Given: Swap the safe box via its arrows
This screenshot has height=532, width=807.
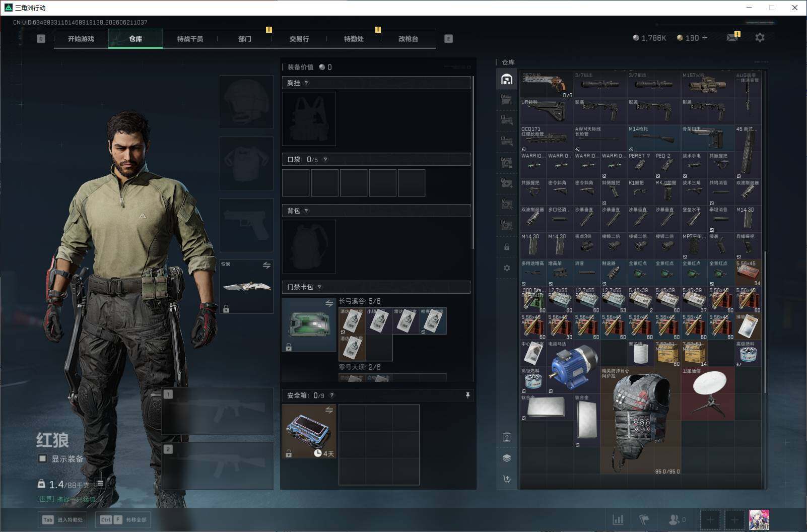Looking at the screenshot, I should pos(329,410).
